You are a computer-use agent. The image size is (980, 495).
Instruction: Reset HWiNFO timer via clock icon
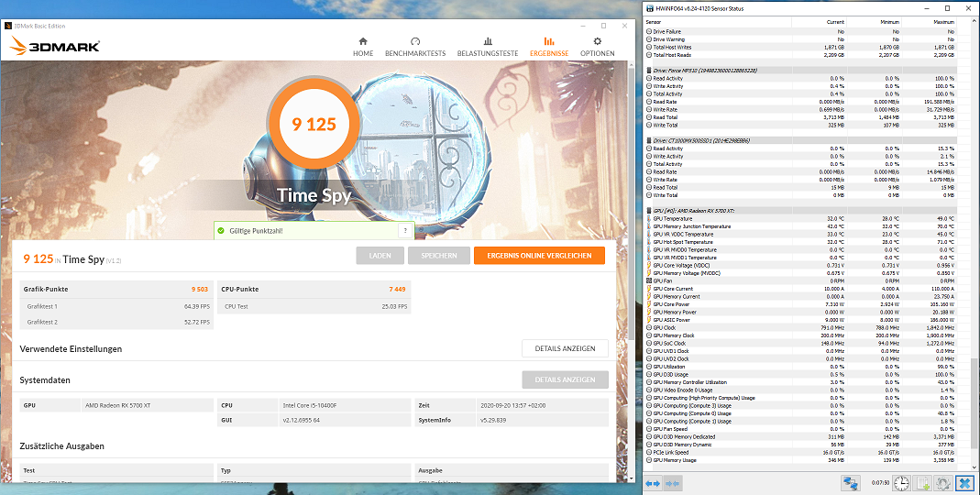coord(901,483)
